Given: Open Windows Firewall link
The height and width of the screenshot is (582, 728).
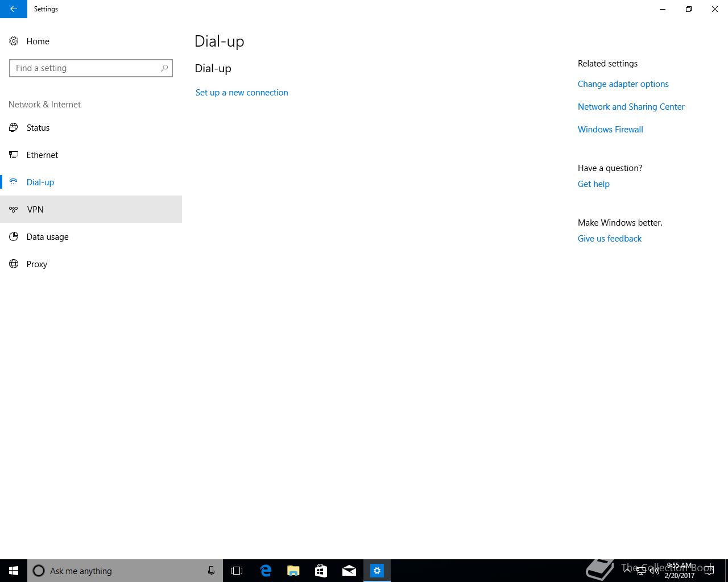Looking at the screenshot, I should click(610, 130).
